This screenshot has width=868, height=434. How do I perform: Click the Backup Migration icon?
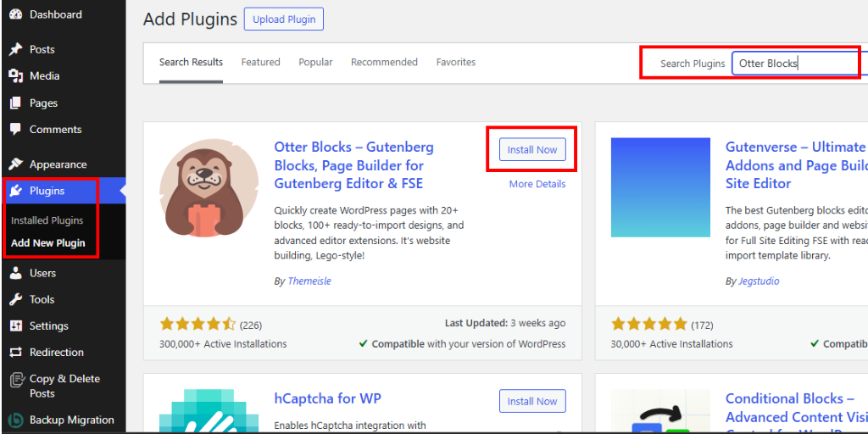[x=15, y=420]
